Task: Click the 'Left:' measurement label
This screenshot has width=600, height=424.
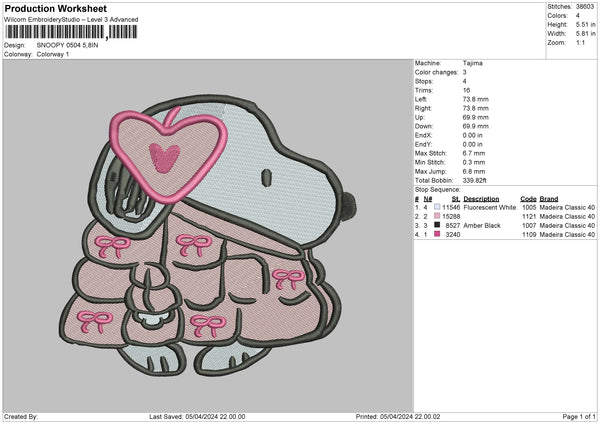Action: click(x=420, y=99)
